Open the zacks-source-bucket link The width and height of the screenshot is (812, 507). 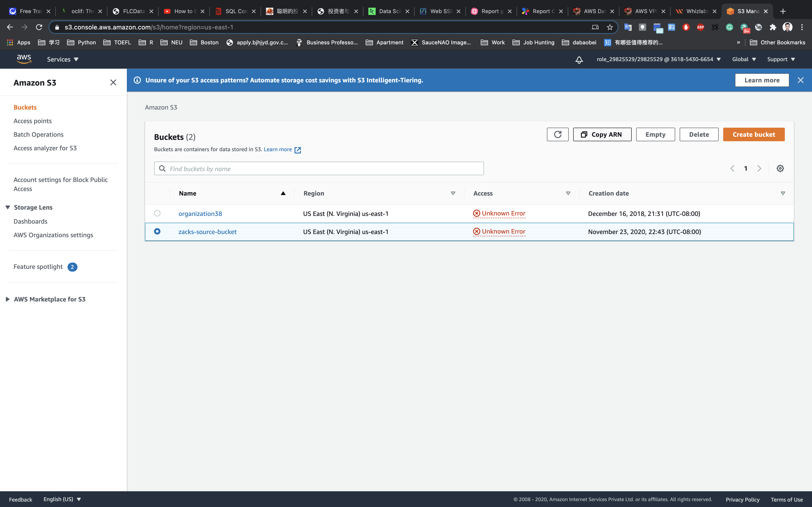(207, 232)
